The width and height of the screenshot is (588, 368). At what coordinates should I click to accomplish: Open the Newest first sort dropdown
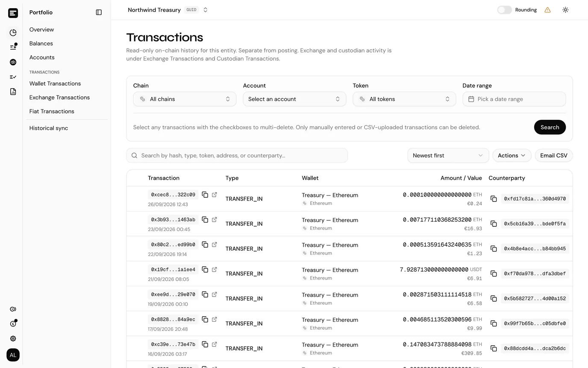click(448, 155)
